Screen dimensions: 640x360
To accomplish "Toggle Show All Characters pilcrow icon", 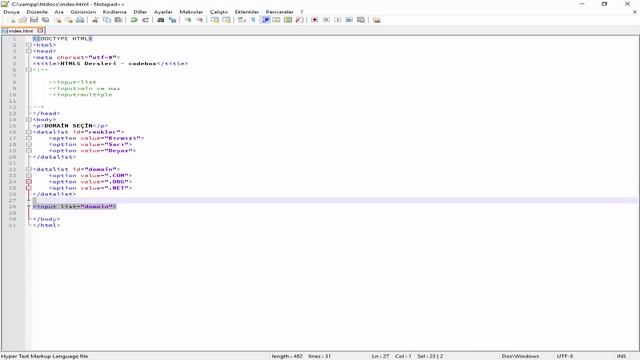I will pos(253,20).
